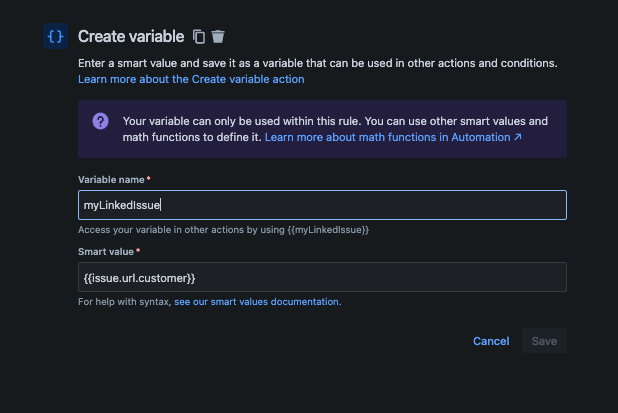The image size is (618, 413).
Task: Open the smart values documentation link
Action: 258,302
